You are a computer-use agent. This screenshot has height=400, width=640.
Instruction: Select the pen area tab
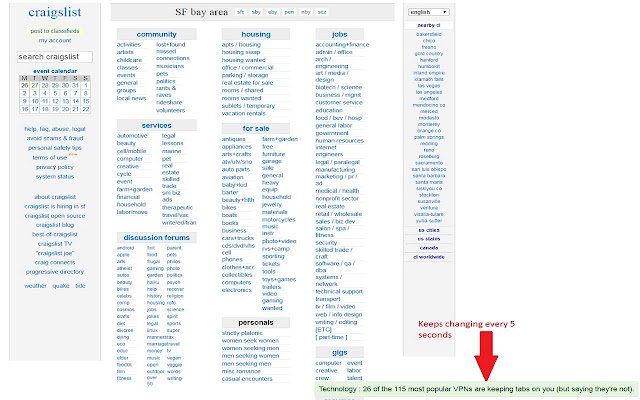[289, 12]
